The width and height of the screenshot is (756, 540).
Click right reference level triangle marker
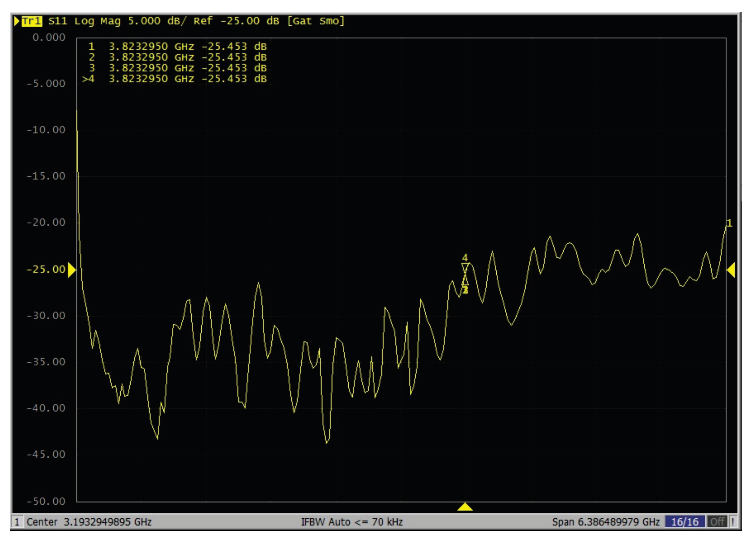point(731,270)
